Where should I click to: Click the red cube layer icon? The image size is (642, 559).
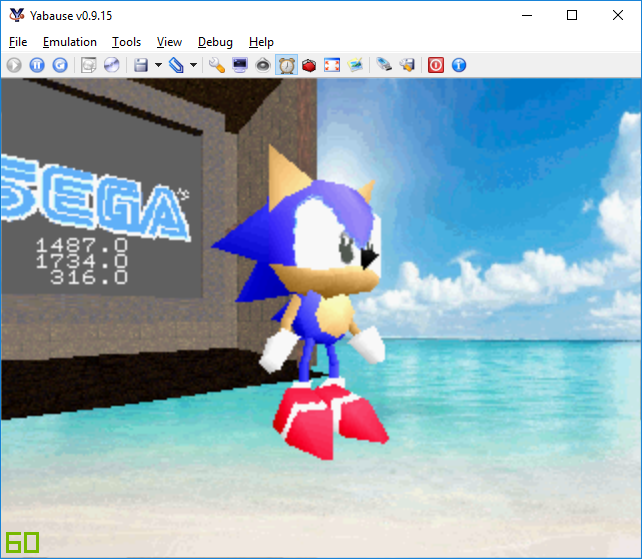click(x=309, y=65)
